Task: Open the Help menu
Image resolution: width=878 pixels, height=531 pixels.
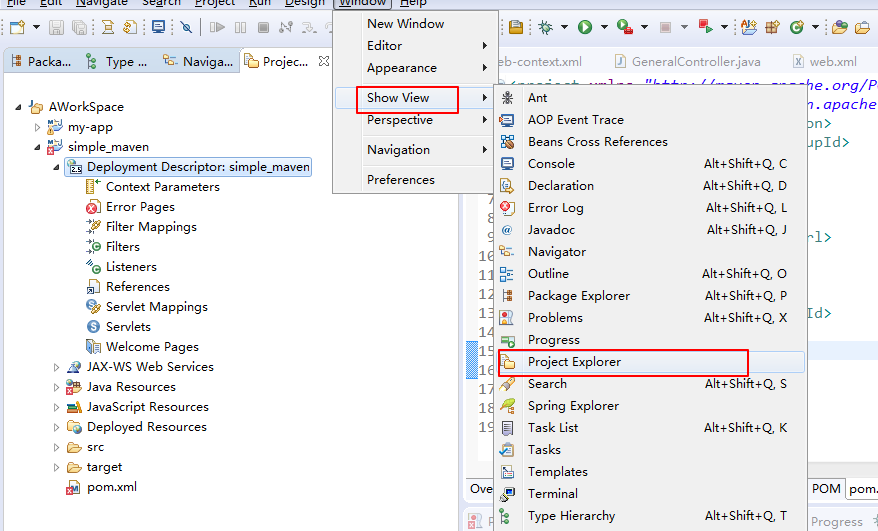Action: 413,3
